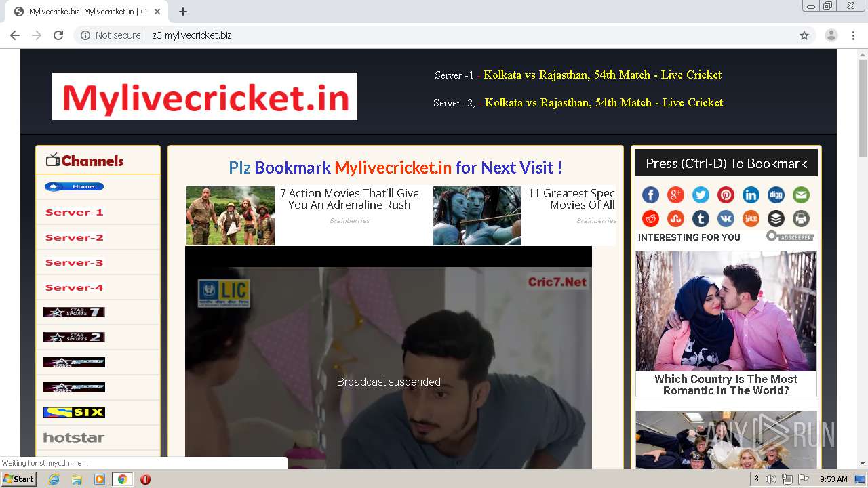Save page with Yummly icon
The height and width of the screenshot is (488, 868).
click(x=751, y=218)
